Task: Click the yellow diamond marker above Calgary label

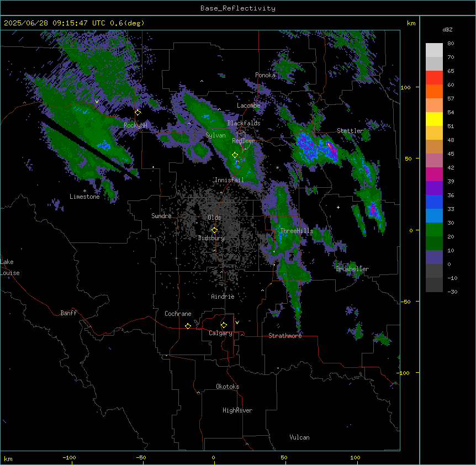Action: point(224,325)
